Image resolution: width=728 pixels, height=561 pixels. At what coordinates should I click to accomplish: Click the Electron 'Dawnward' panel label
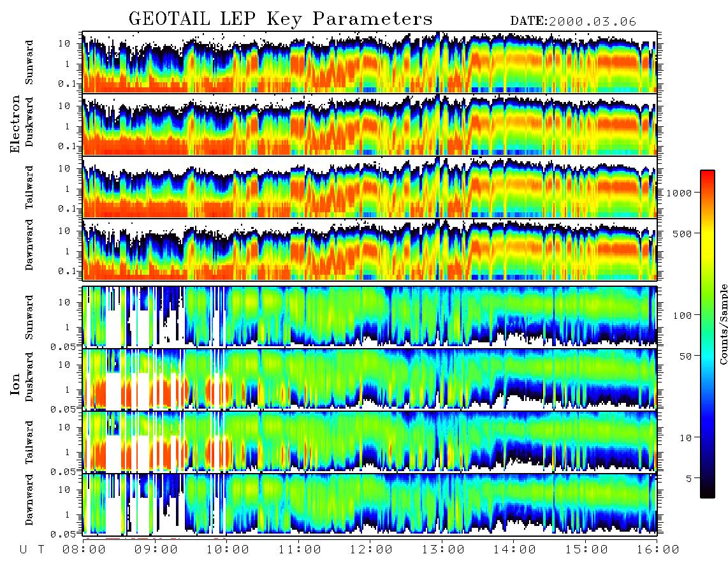point(29,245)
